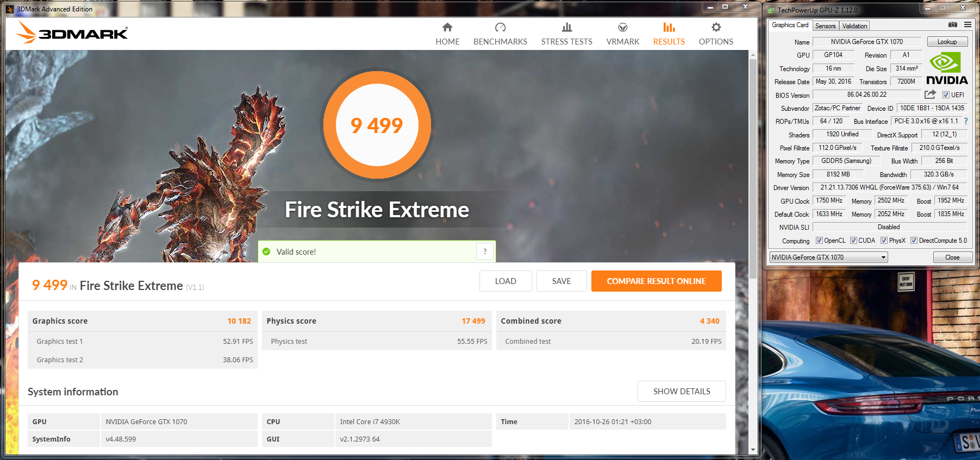Click the Memory Type field GDDR5 (Samsung)
Viewport: 980px width, 460px height.
tap(846, 161)
